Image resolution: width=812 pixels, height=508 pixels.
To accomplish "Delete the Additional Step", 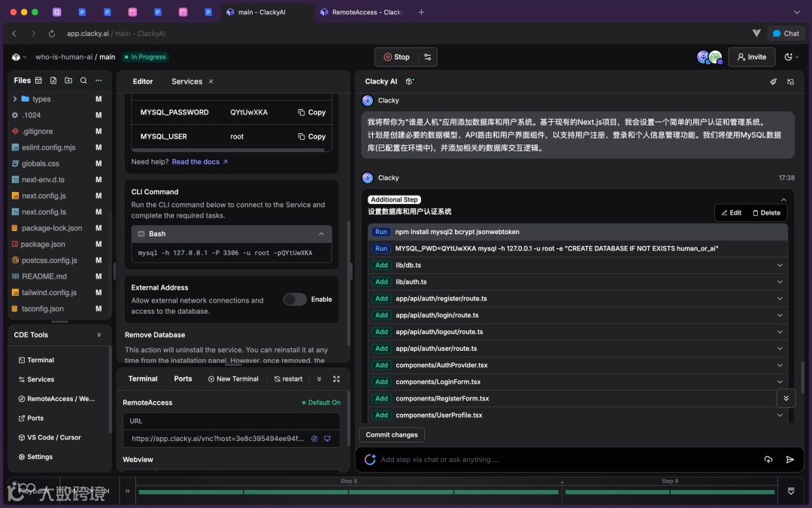I will pos(766,213).
